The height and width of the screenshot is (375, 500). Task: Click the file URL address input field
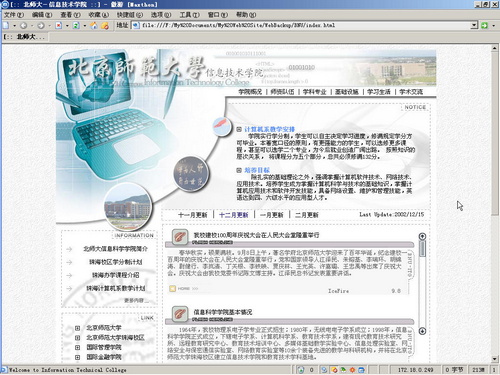click(x=302, y=25)
